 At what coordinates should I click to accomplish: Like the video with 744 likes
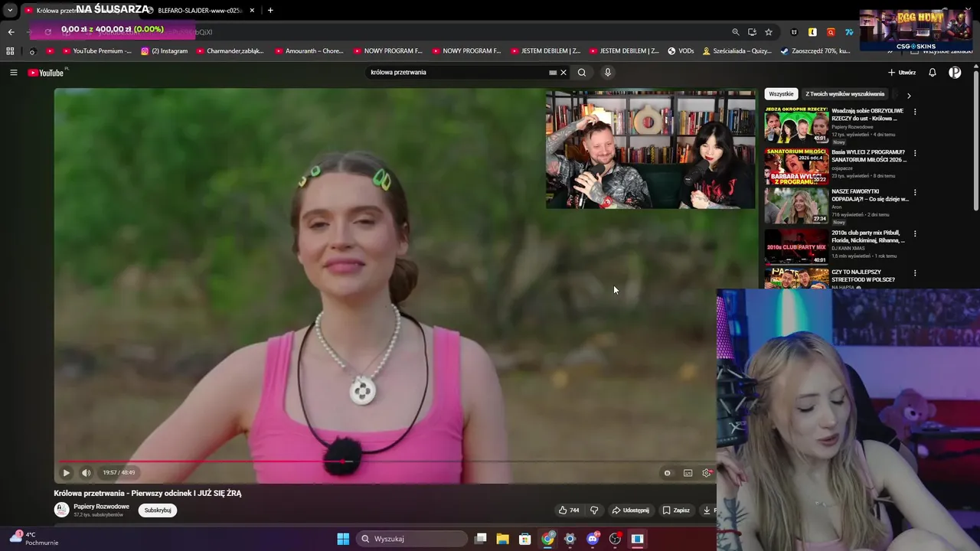569,510
